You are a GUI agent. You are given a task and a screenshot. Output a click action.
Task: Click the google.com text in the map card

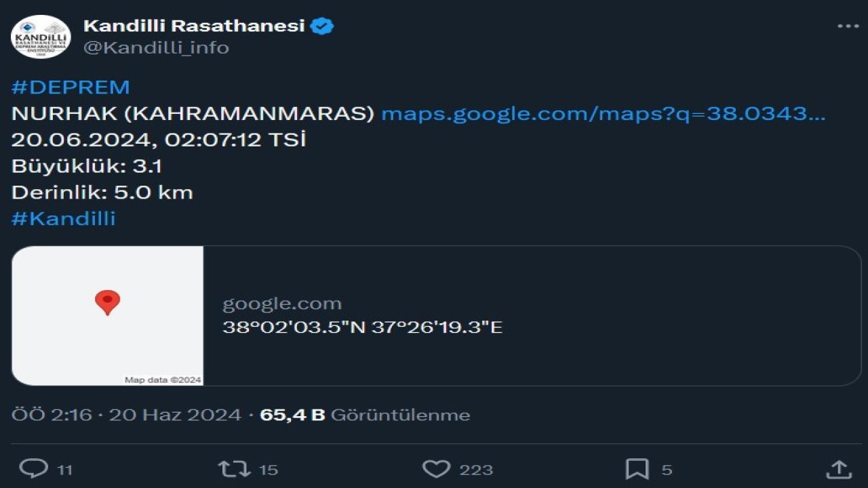pos(282,303)
